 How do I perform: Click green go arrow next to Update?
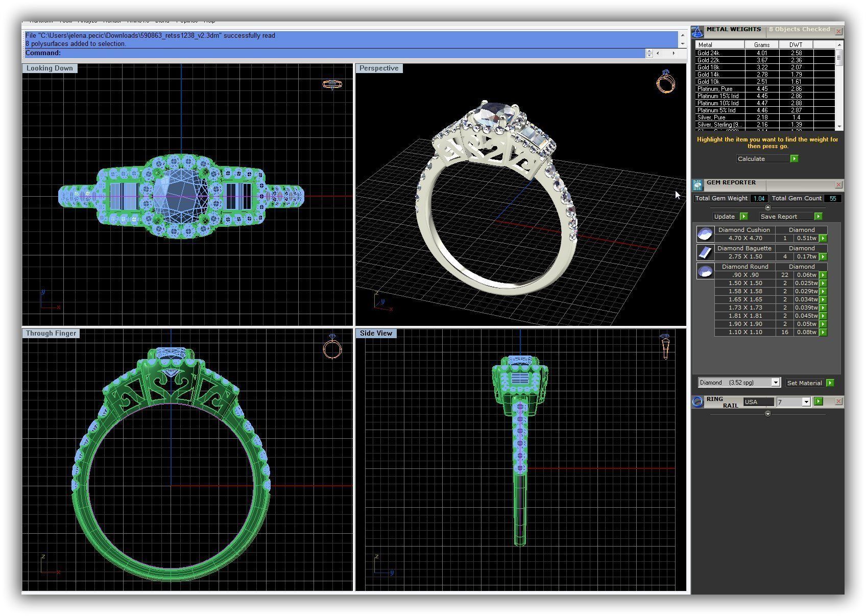tap(743, 217)
